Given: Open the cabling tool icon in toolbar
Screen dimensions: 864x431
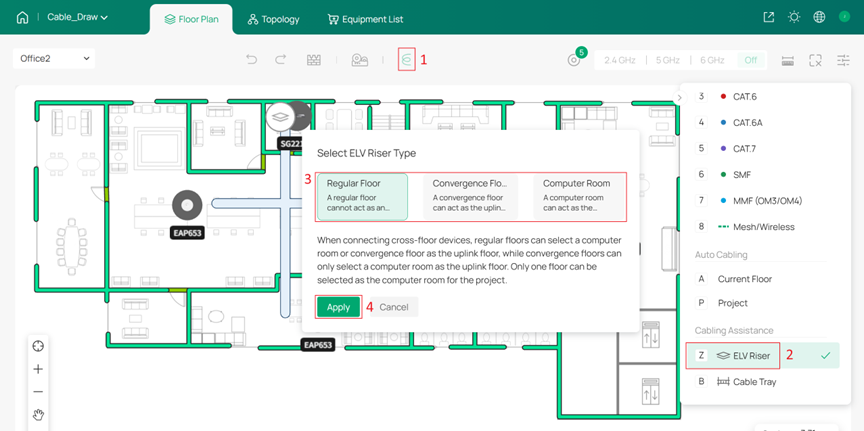Looking at the screenshot, I should tap(406, 60).
